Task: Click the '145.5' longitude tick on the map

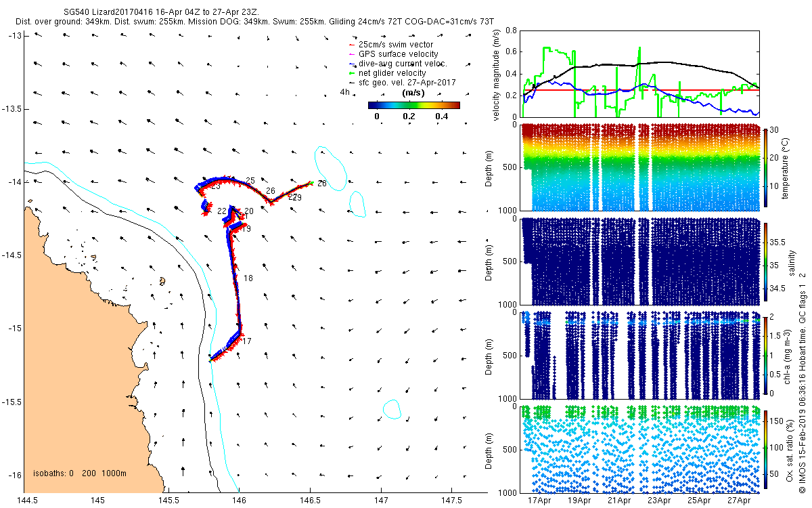Action: tap(168, 501)
